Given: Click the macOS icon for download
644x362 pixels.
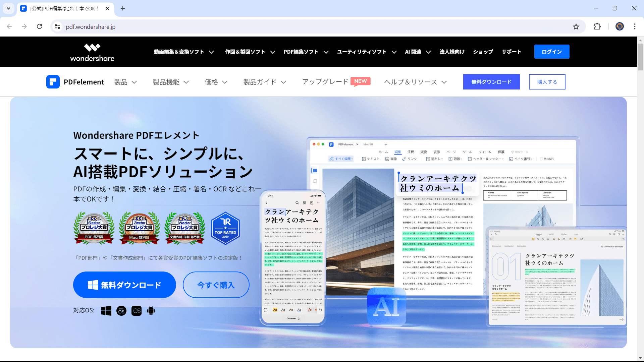Looking at the screenshot, I should [x=121, y=310].
